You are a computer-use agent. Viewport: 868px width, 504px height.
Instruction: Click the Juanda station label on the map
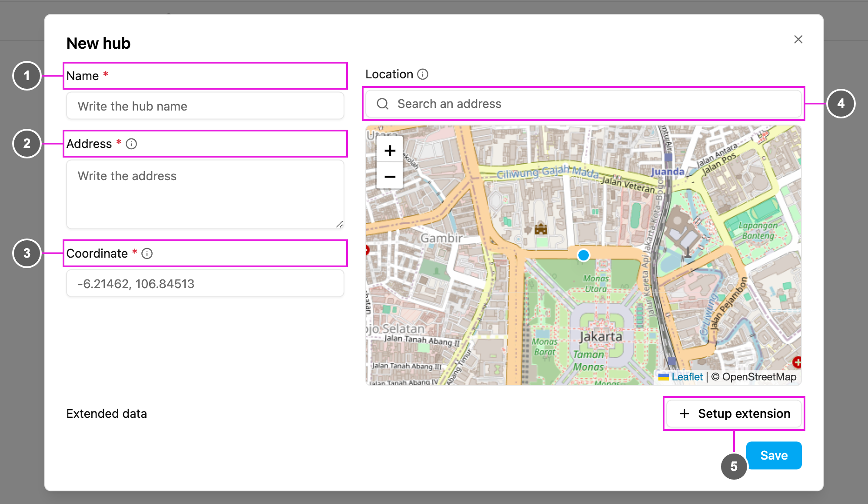[668, 171]
